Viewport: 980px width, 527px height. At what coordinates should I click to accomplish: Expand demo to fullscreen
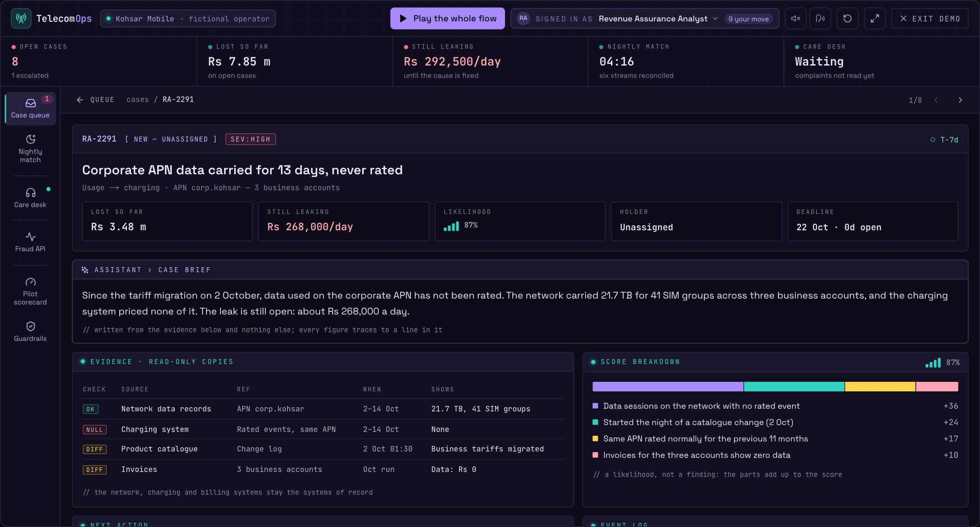pyautogui.click(x=874, y=19)
